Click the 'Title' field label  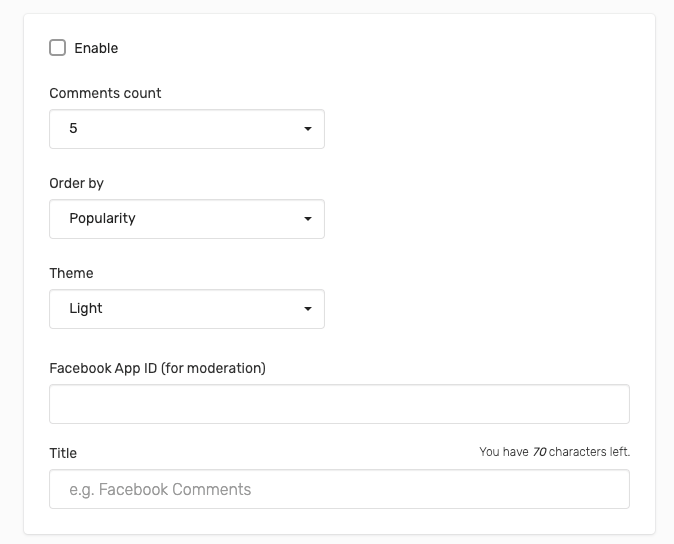click(x=63, y=453)
